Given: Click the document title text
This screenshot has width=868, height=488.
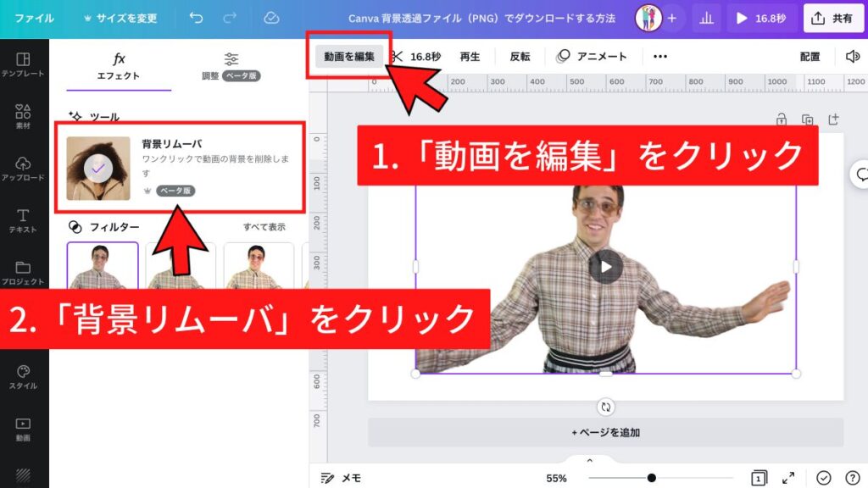Looking at the screenshot, I should [x=481, y=19].
